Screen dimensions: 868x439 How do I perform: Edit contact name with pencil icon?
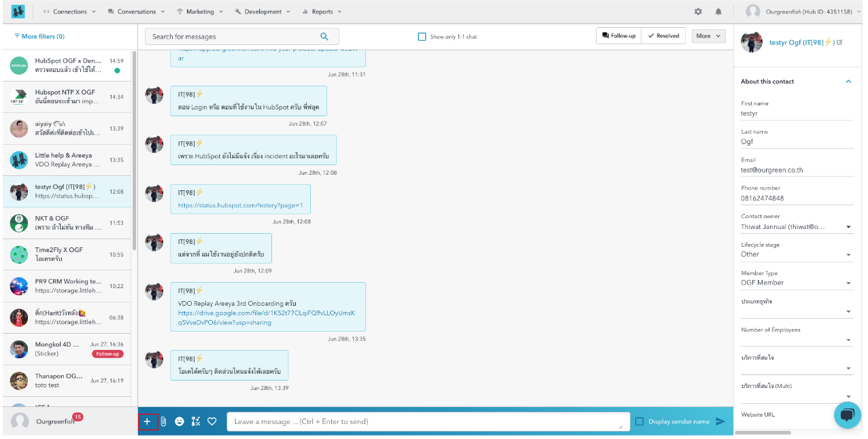coord(839,42)
